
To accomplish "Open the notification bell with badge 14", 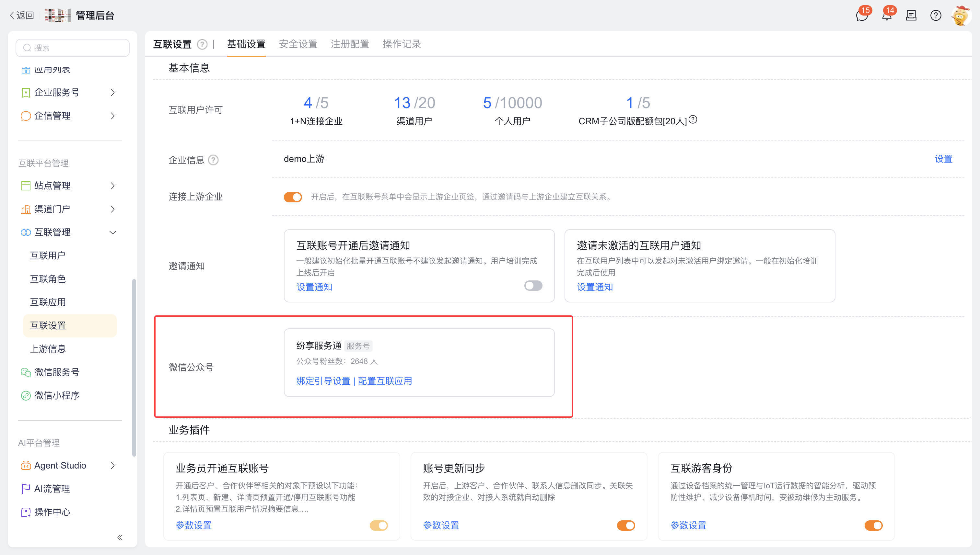I will click(x=887, y=16).
